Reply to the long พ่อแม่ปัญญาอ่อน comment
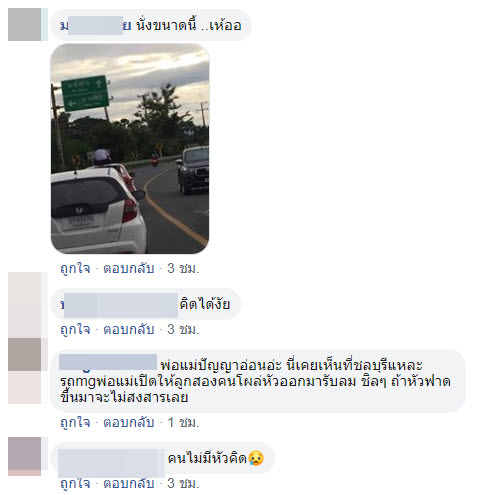Image resolution: width=479 pixels, height=495 pixels. coord(129,422)
